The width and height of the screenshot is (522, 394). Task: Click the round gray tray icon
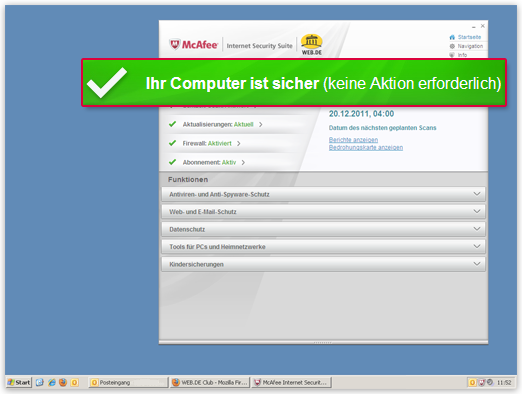click(x=490, y=382)
